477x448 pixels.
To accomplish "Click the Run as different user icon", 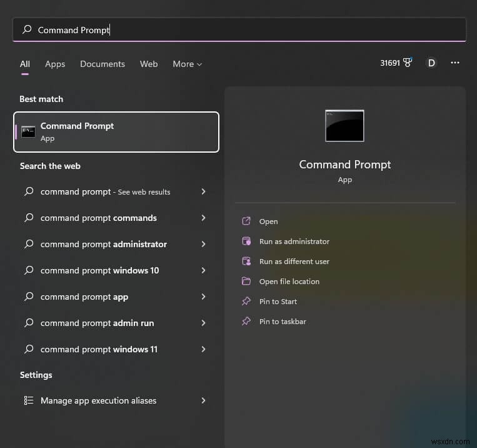I will (246, 261).
